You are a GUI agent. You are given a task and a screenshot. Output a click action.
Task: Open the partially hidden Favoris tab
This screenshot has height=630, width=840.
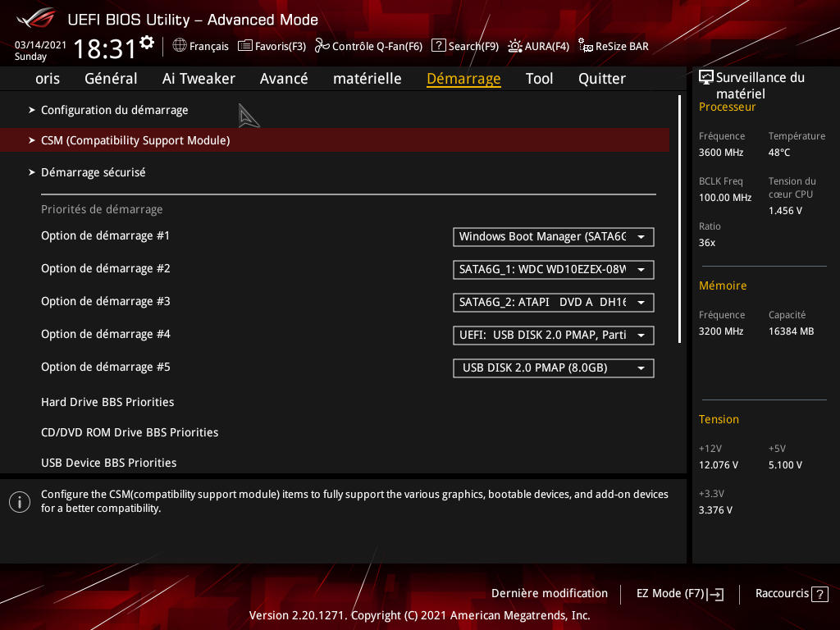point(47,79)
